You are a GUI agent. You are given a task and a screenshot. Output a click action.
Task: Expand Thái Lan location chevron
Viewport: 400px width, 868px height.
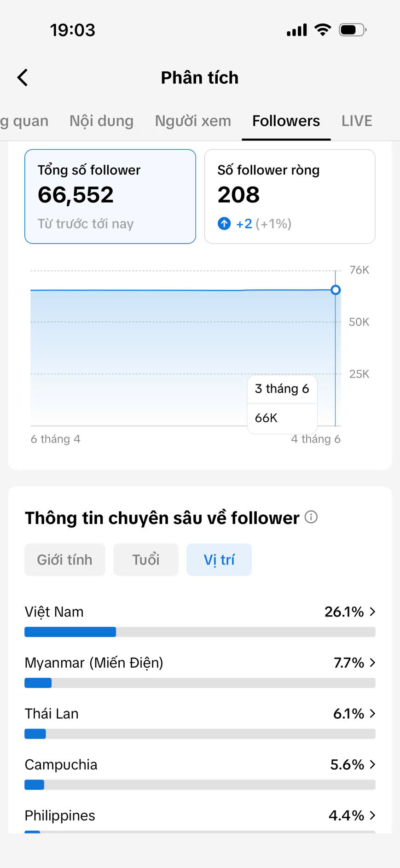(x=372, y=713)
